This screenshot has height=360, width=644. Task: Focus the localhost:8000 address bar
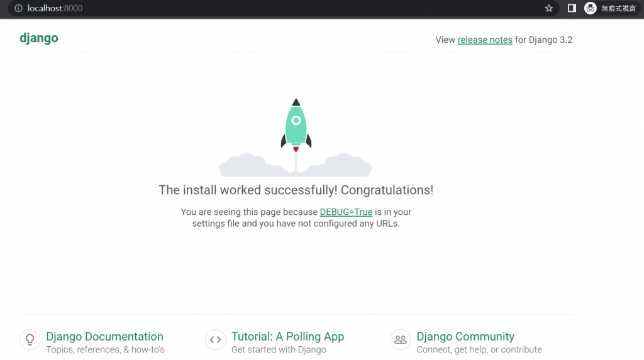(x=284, y=8)
